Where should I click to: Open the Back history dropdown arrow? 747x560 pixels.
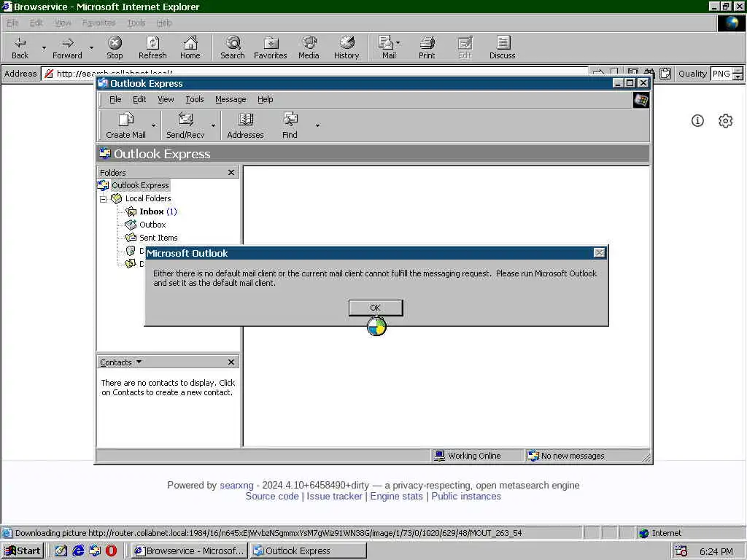(44, 48)
